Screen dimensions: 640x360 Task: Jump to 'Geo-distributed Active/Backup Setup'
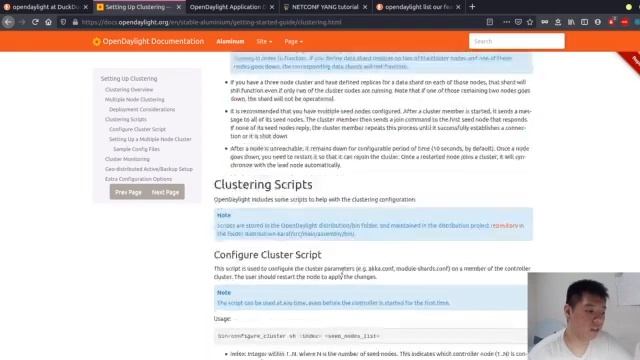click(149, 169)
